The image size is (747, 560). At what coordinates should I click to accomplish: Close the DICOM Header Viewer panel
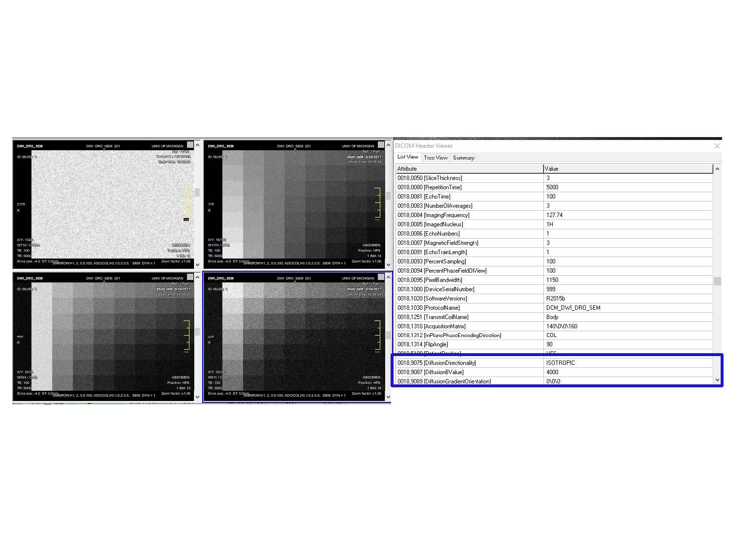coord(717,146)
